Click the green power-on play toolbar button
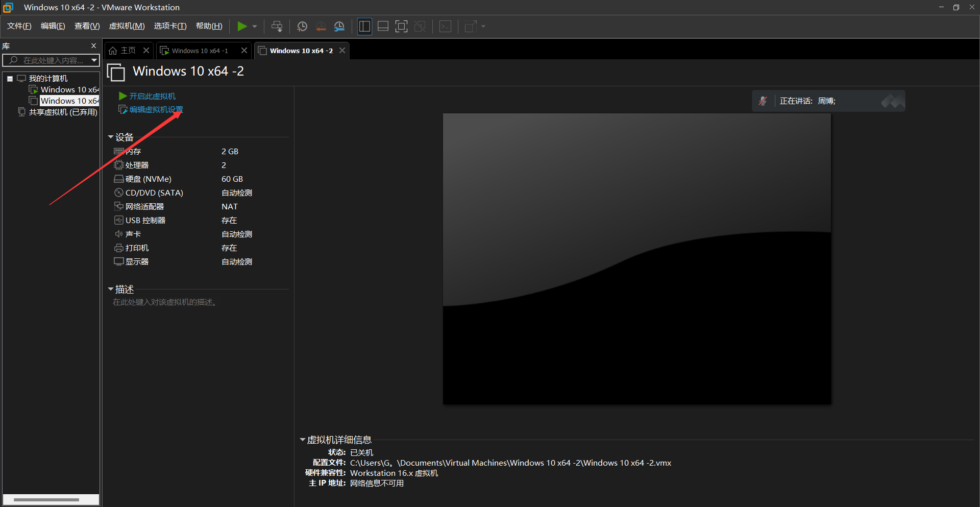Viewport: 980px width, 507px height. click(x=242, y=27)
